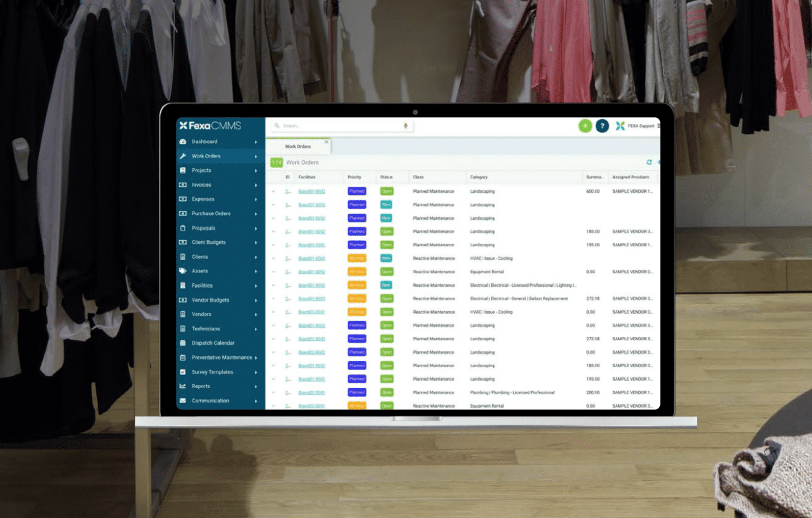Click the Priority column header
The height and width of the screenshot is (518, 812).
(354, 177)
